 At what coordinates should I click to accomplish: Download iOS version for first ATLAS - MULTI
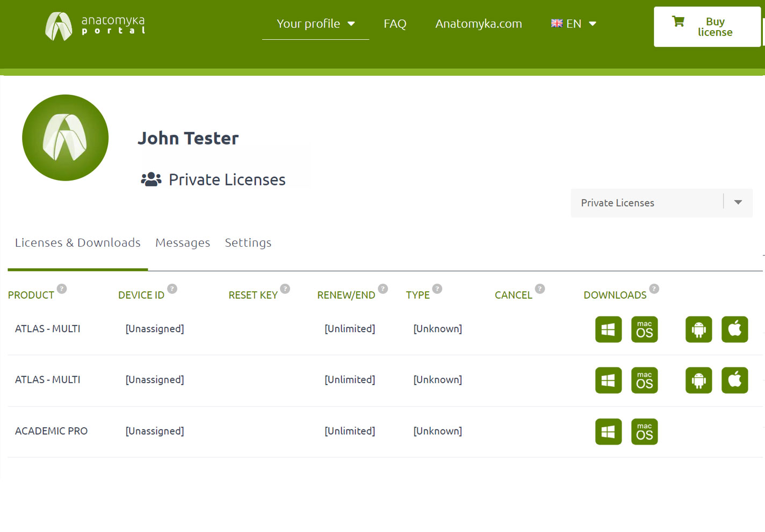[735, 329]
